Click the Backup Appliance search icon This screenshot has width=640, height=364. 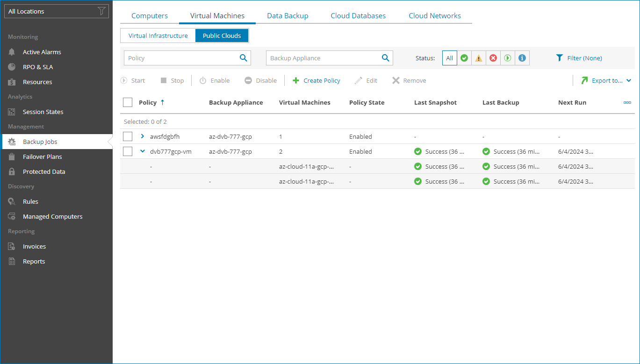tap(385, 58)
